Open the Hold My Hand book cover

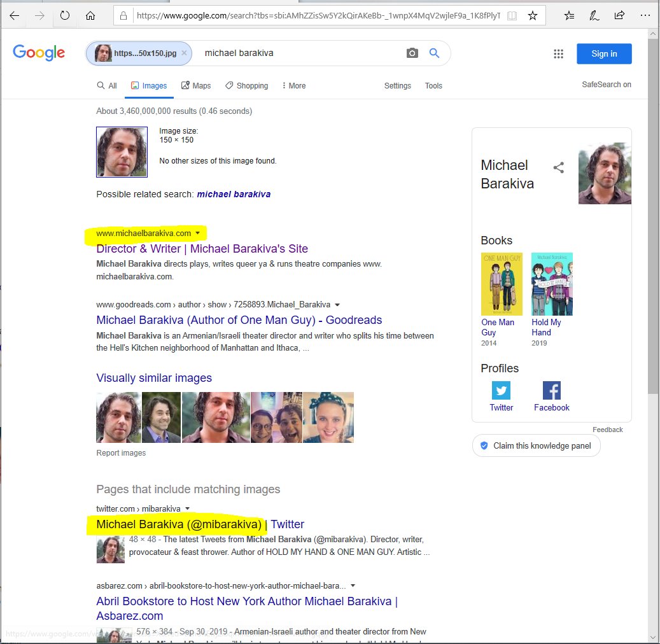point(552,284)
